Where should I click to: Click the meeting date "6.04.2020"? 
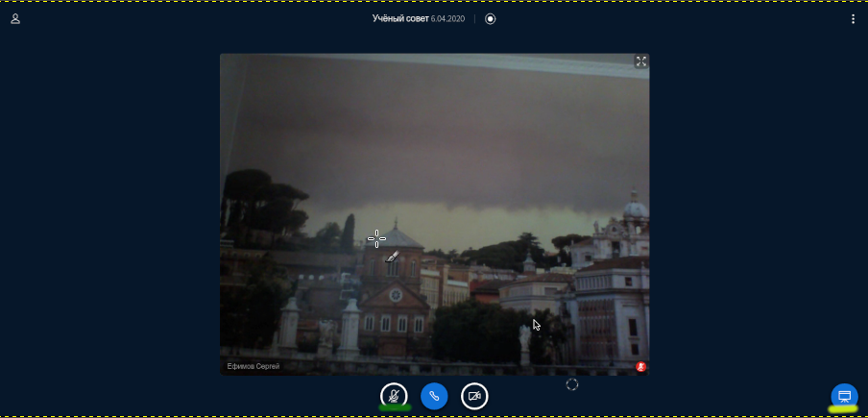[x=447, y=19]
